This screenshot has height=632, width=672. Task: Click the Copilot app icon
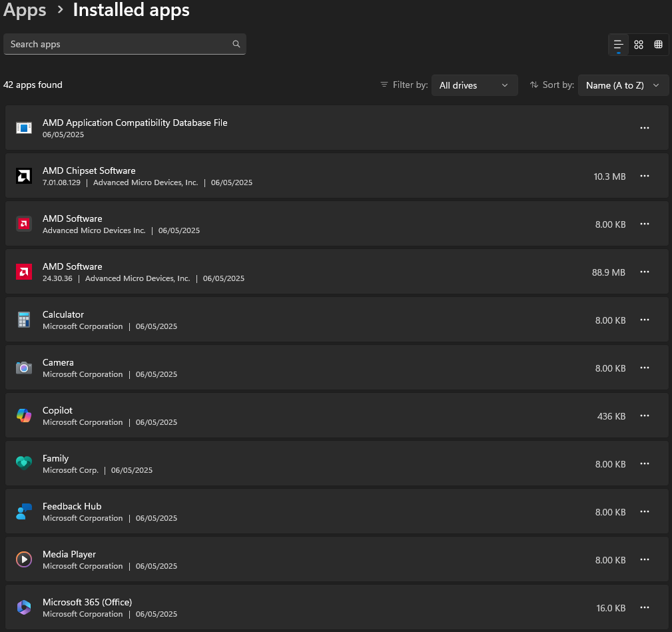(x=24, y=416)
